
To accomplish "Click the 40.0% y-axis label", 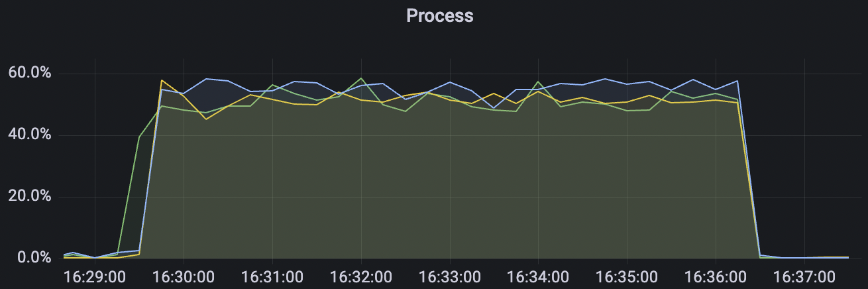I will pos(30,135).
